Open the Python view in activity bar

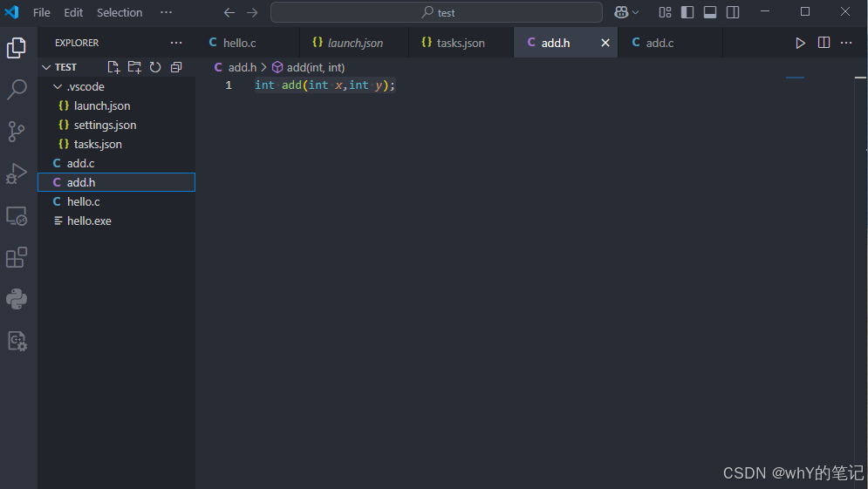(x=17, y=299)
